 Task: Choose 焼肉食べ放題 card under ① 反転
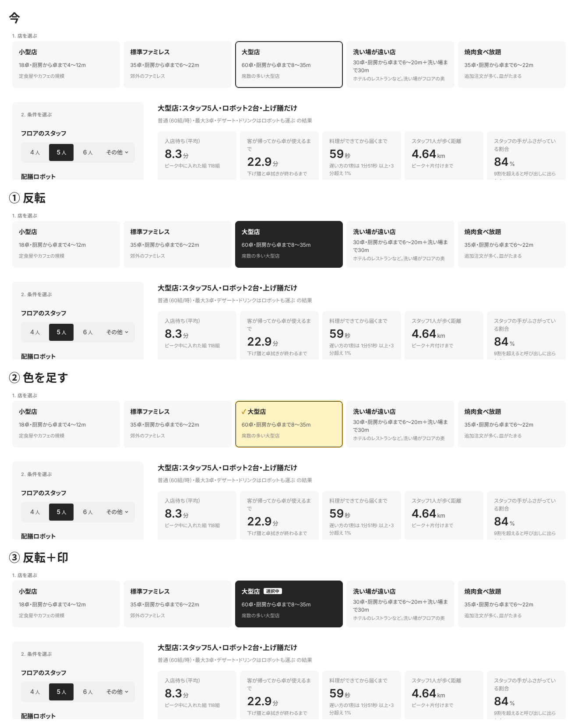(512, 245)
